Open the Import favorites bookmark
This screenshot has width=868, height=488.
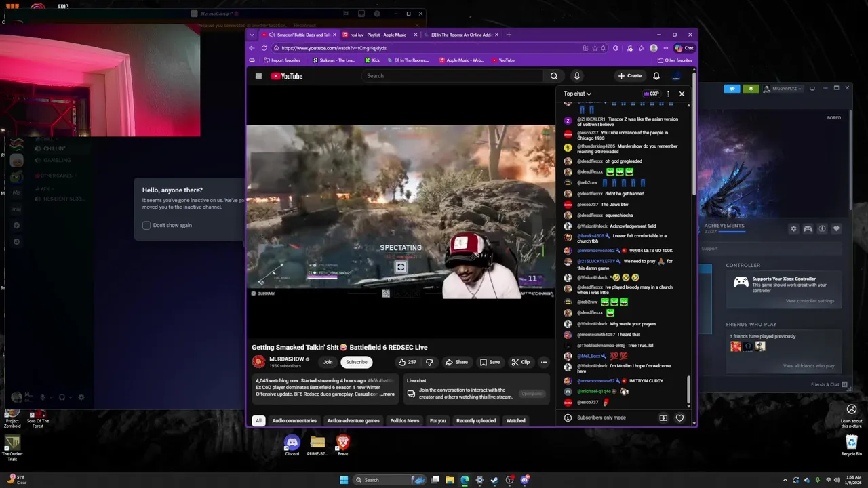click(282, 60)
